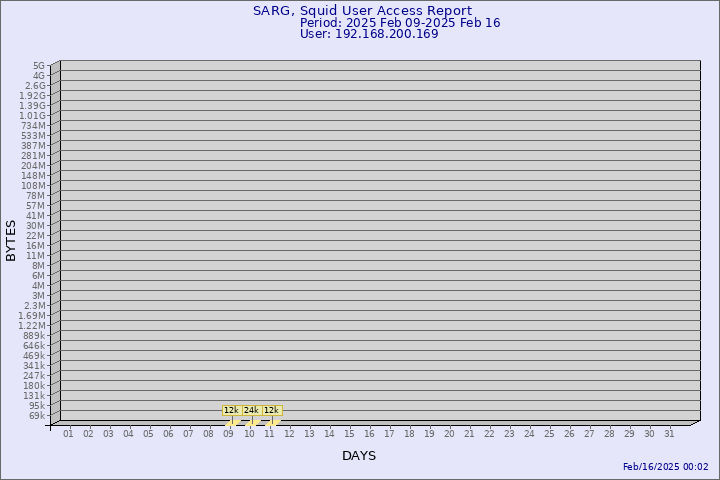Screen dimensions: 720x480
Task: Click the Feb/16/2025 00:02 timestamp
Action: point(665,467)
